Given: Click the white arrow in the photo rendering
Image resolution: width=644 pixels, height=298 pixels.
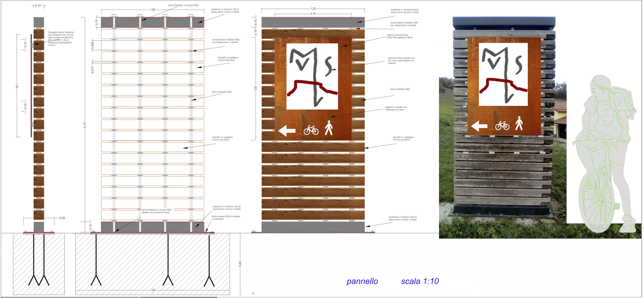Looking at the screenshot, I should tap(479, 126).
